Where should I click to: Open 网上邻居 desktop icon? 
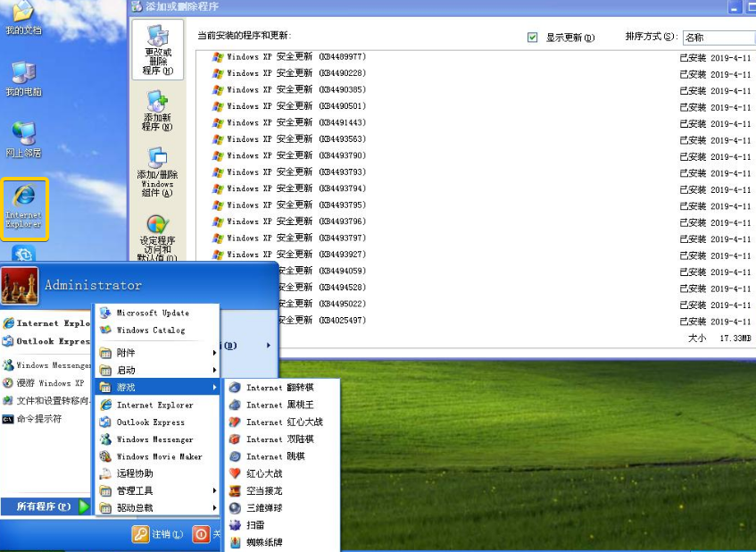coord(24,140)
